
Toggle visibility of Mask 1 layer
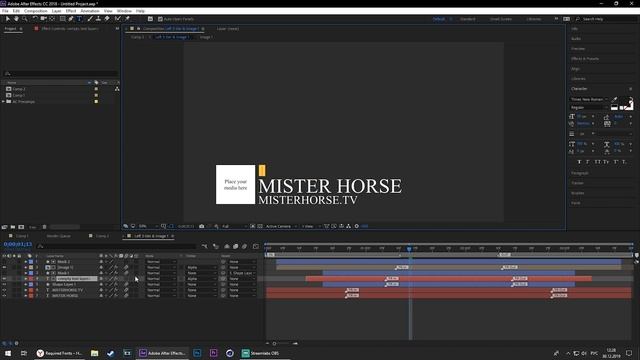coord(4,273)
